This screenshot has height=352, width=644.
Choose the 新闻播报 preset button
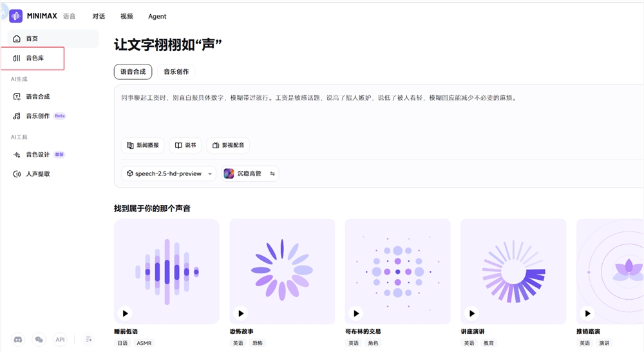143,145
